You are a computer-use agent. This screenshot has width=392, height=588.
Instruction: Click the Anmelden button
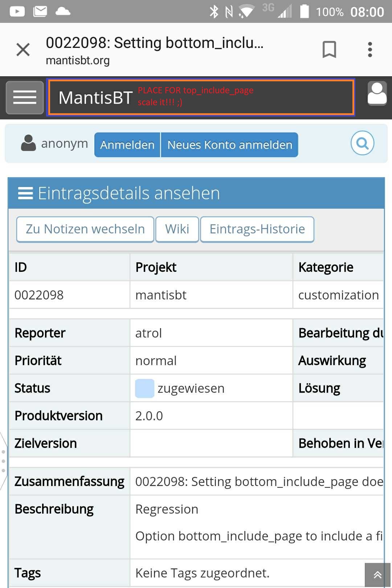127,145
